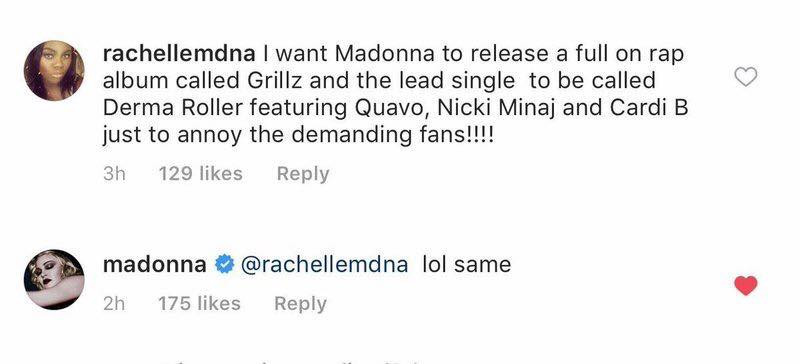Like rachellemdna's comment with the outline heart
800x364 pixels.
(745, 77)
